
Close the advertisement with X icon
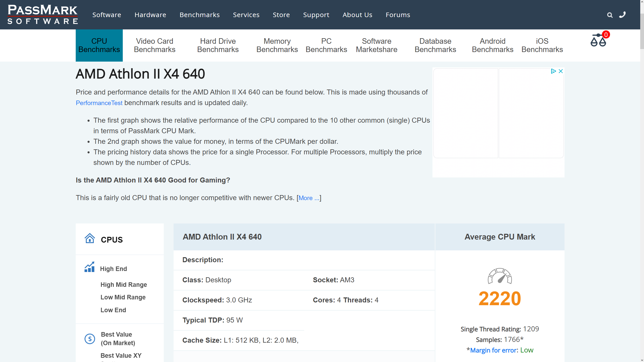[x=561, y=71]
